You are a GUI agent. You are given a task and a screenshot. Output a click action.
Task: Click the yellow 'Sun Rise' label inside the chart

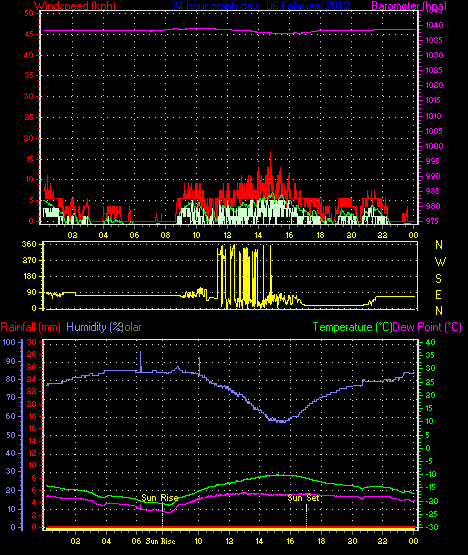tap(160, 498)
